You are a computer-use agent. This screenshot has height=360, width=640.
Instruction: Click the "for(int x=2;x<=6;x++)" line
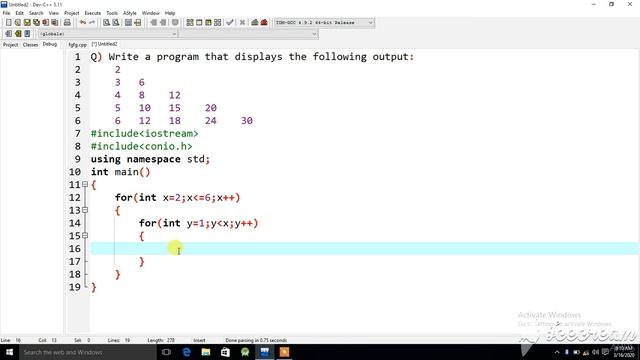click(x=178, y=198)
